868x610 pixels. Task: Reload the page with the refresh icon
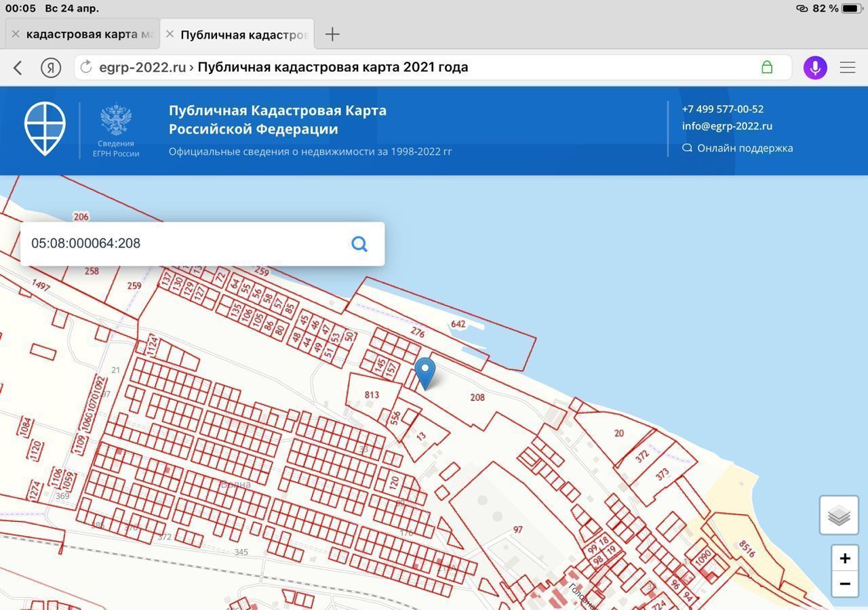[86, 67]
